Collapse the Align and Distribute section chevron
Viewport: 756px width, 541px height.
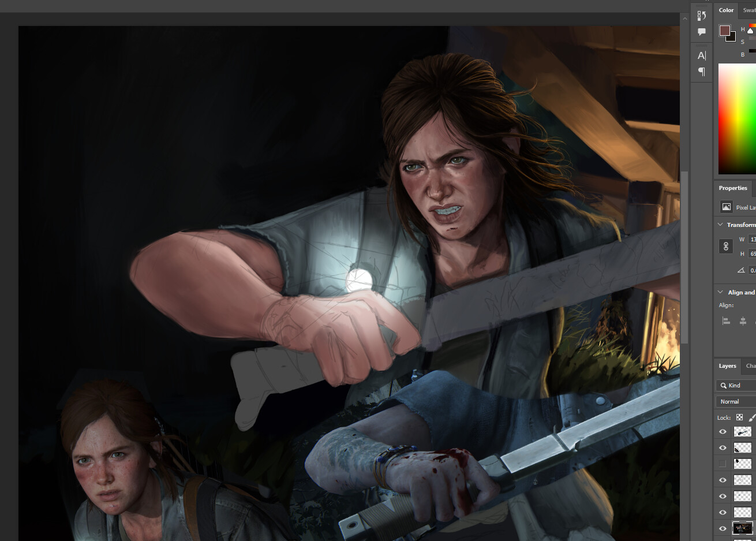(720, 292)
